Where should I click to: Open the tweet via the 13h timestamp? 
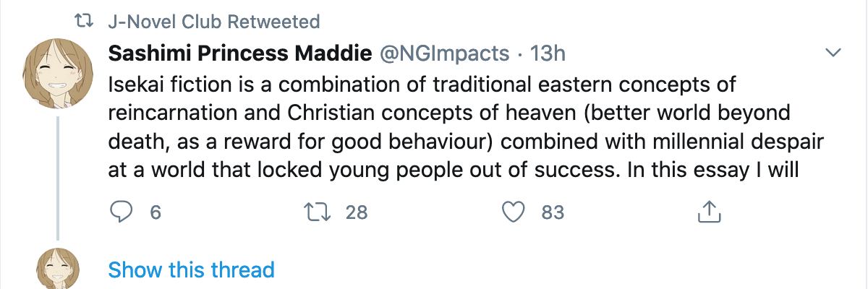(x=548, y=53)
